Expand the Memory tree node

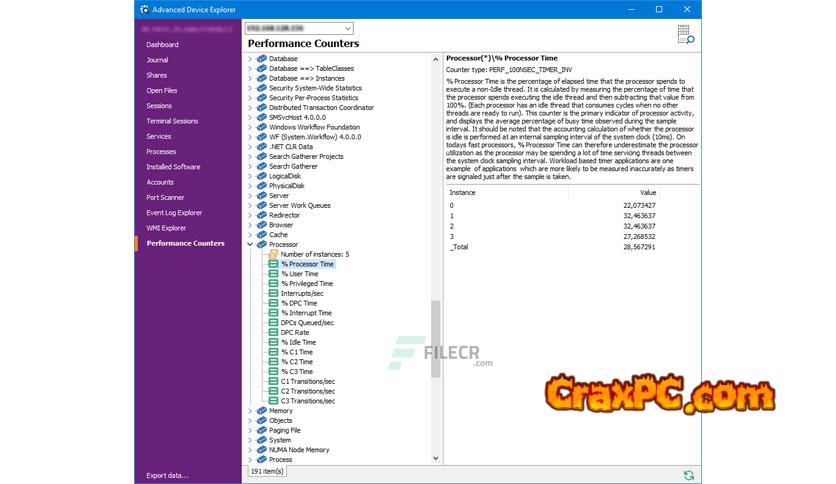(250, 410)
